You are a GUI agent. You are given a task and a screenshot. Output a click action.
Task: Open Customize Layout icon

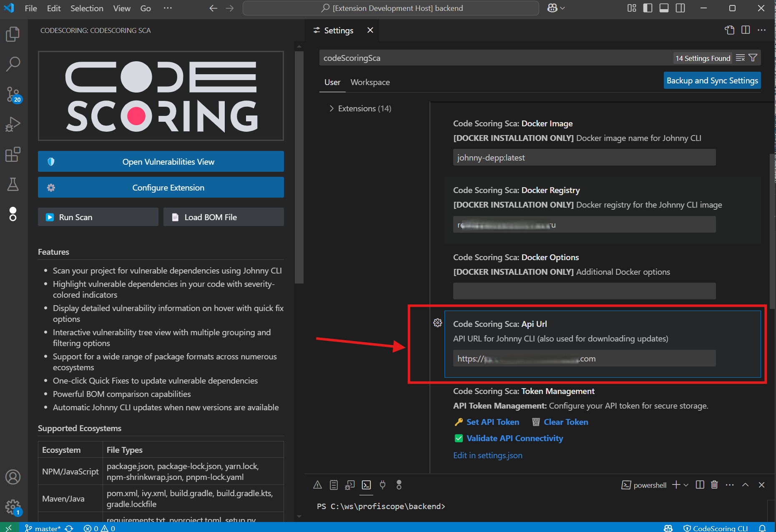631,8
